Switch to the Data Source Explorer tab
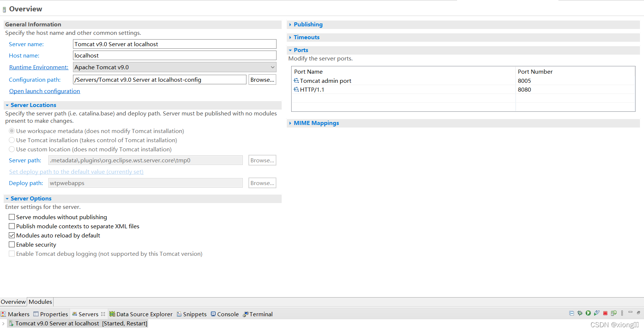644x332 pixels. point(141,314)
